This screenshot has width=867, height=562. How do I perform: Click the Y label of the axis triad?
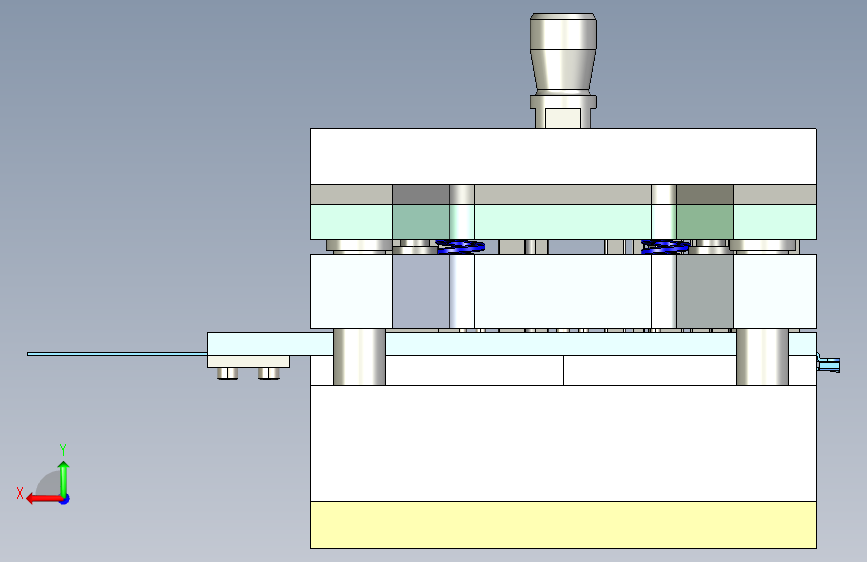pyautogui.click(x=63, y=450)
